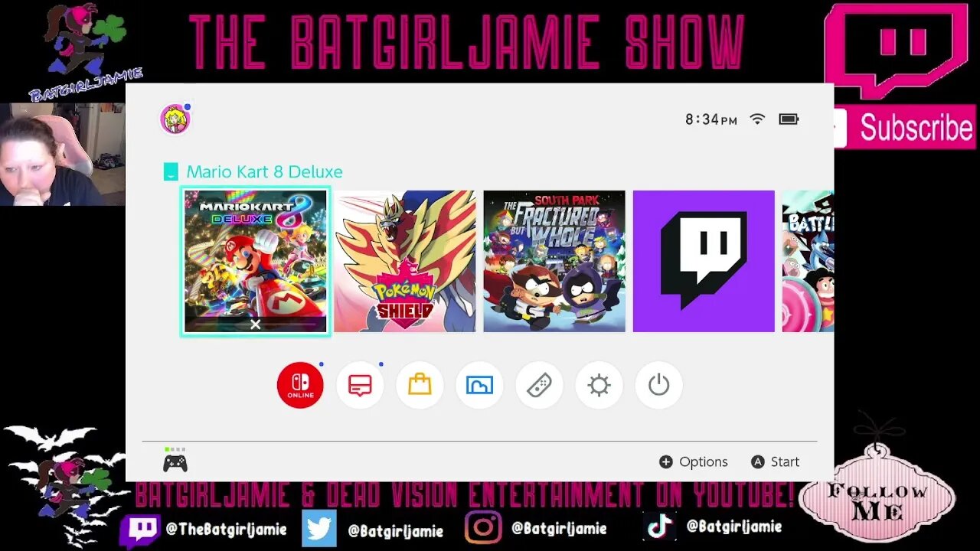The height and width of the screenshot is (551, 980).
Task: Open the Peach user profile icon
Action: pyautogui.click(x=175, y=119)
